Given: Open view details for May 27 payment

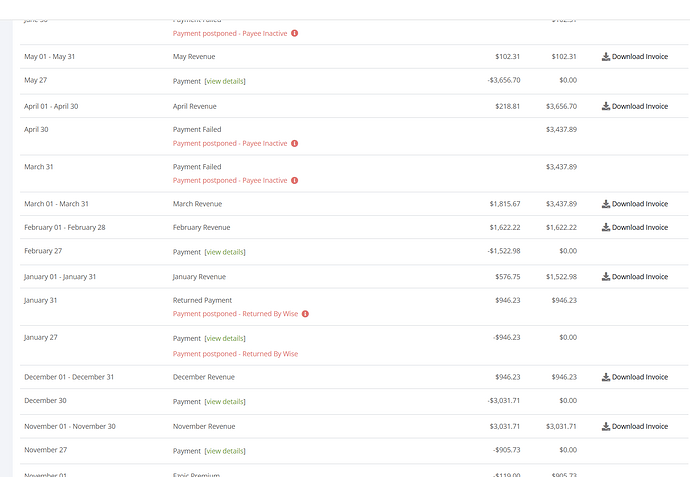Looking at the screenshot, I should pyautogui.click(x=225, y=81).
